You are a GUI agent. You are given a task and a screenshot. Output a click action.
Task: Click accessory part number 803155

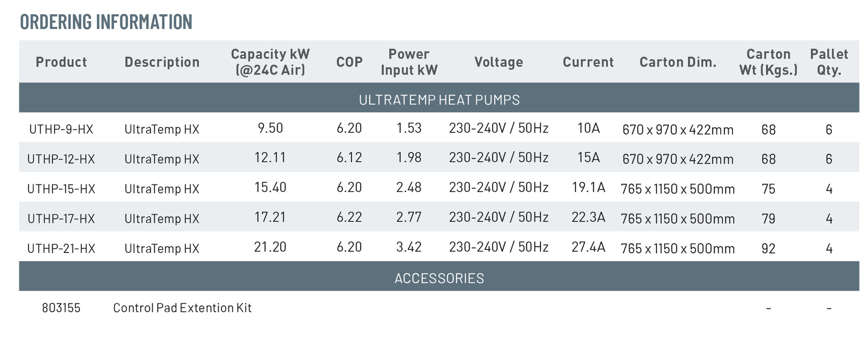point(61,308)
